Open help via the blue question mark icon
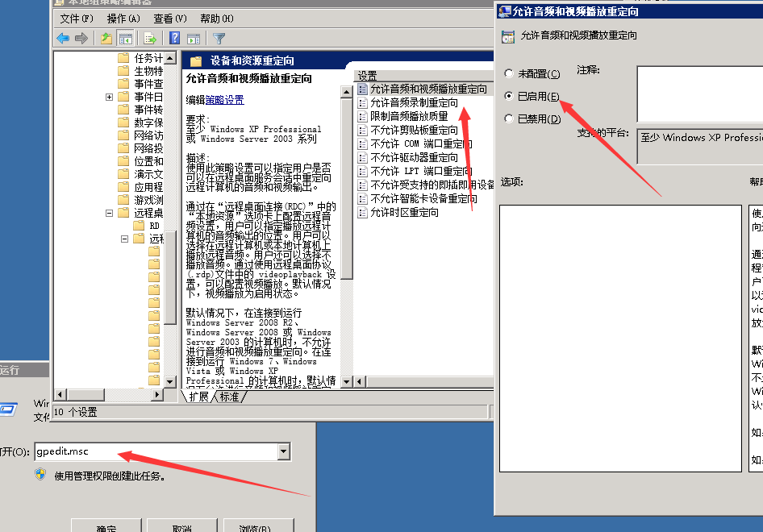This screenshot has width=763, height=532. (x=173, y=37)
